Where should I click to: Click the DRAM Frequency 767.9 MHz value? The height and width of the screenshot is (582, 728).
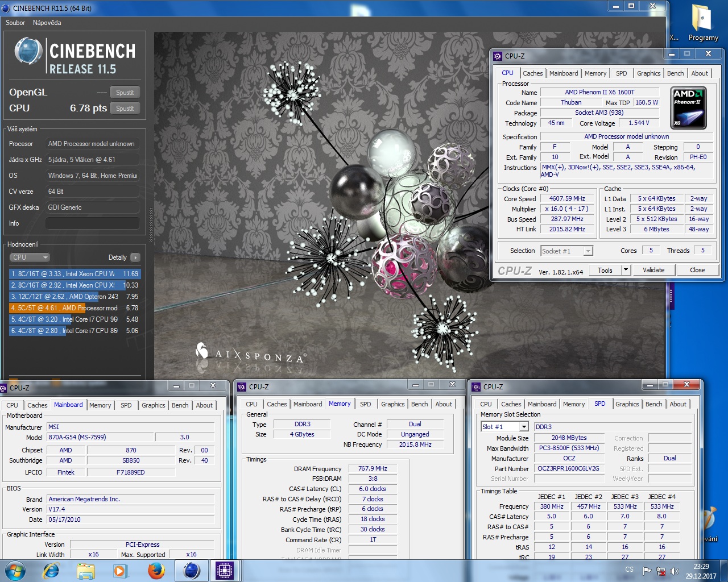373,469
